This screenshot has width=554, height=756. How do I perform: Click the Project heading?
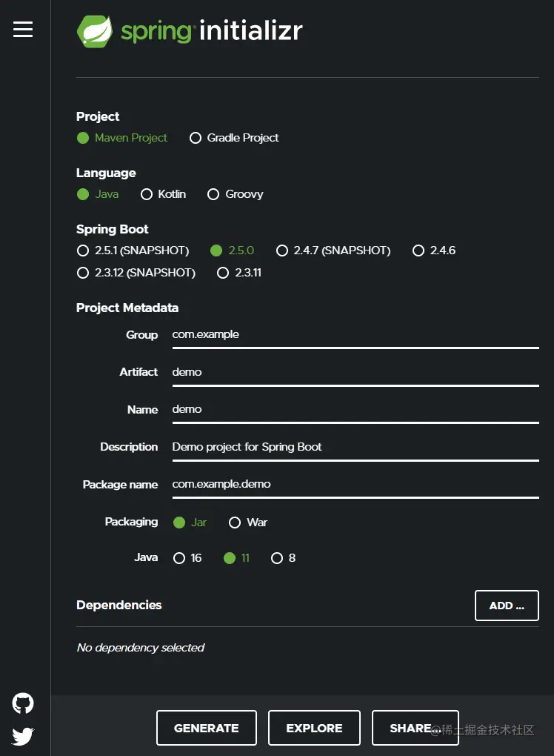98,116
